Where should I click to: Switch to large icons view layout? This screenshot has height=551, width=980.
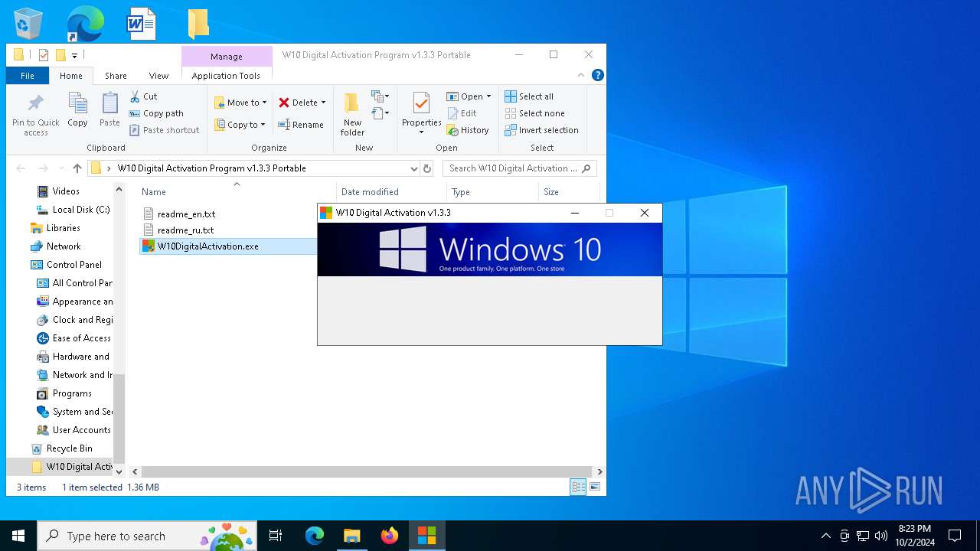594,487
